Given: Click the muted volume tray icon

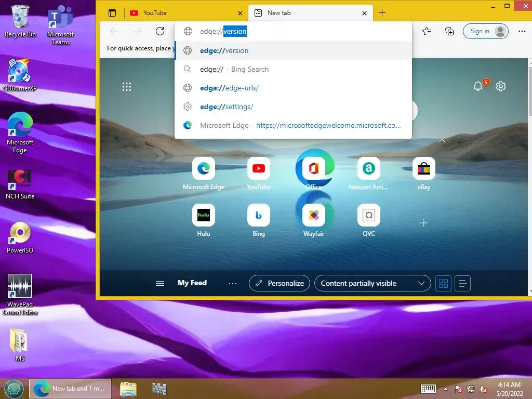Looking at the screenshot, I should point(483,390).
